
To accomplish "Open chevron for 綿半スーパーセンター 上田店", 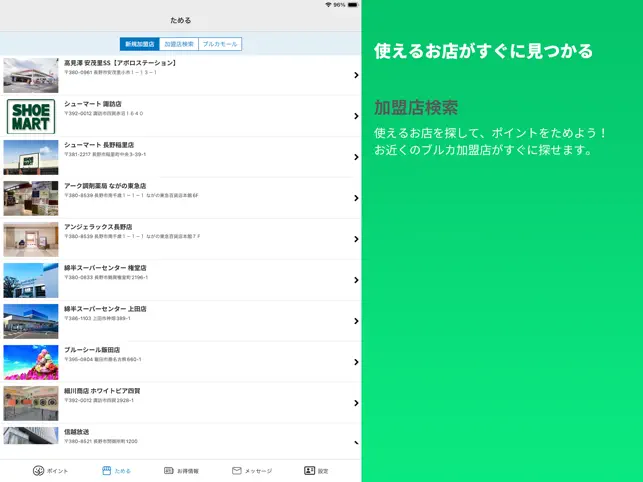I will pos(356,321).
